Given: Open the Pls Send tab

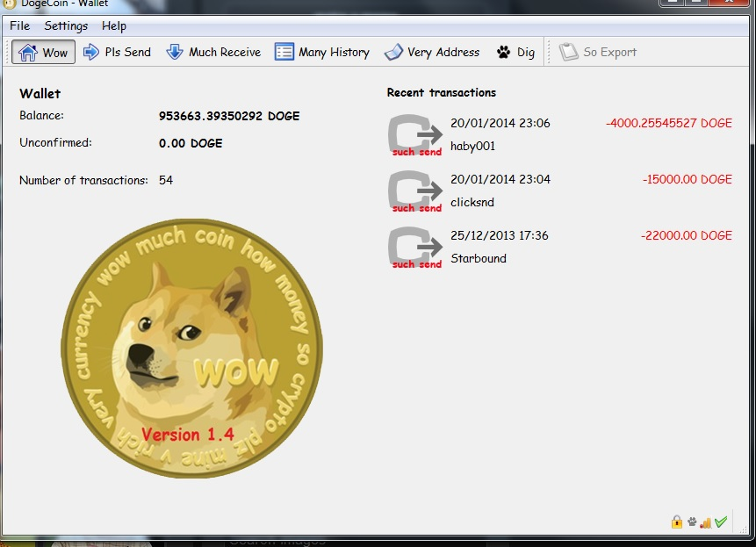Looking at the screenshot, I should (117, 52).
